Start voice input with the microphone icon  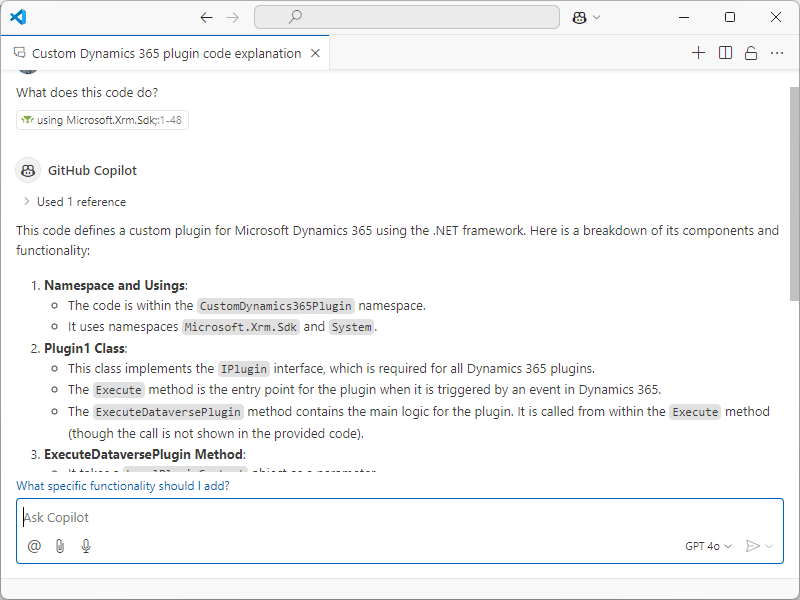[x=86, y=545]
